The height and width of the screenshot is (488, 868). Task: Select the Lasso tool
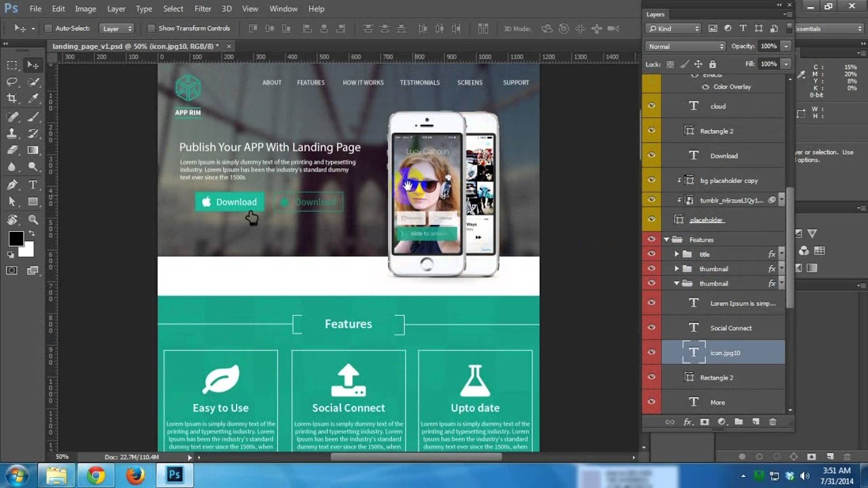11,82
